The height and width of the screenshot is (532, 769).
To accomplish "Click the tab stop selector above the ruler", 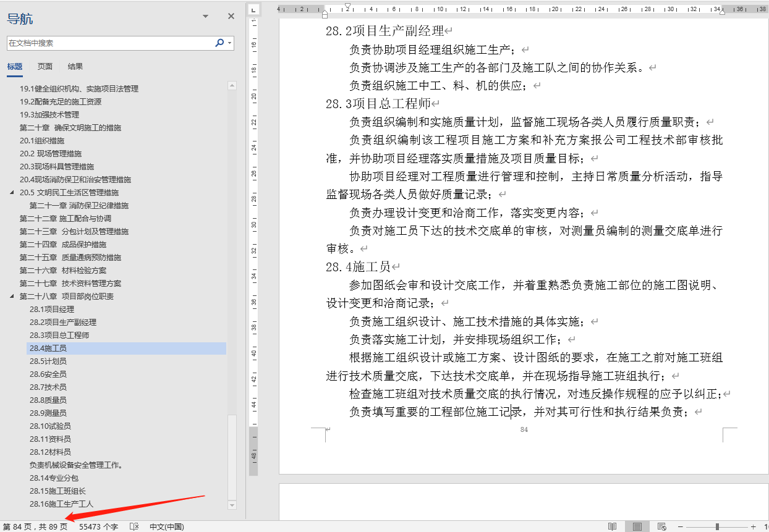I will [253, 10].
